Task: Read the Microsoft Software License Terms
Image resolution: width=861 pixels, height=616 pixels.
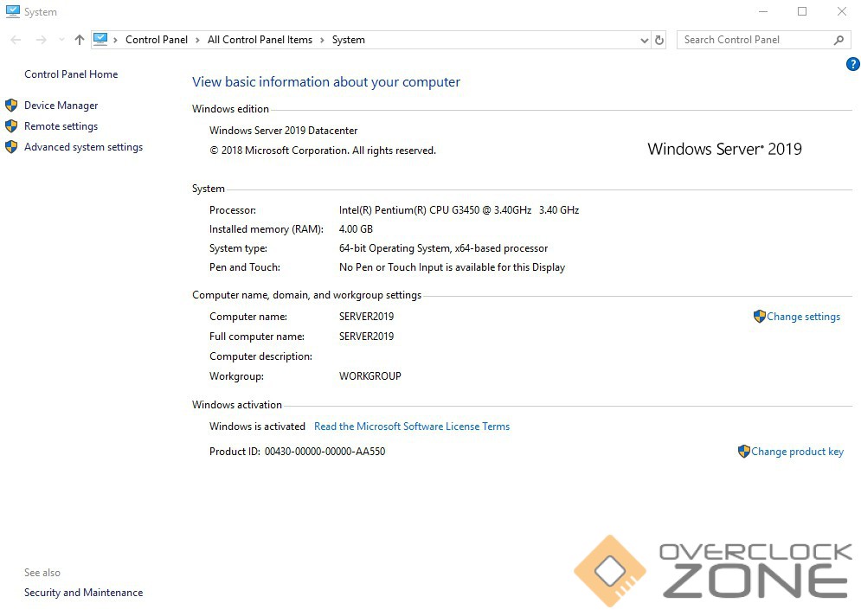Action: tap(412, 427)
